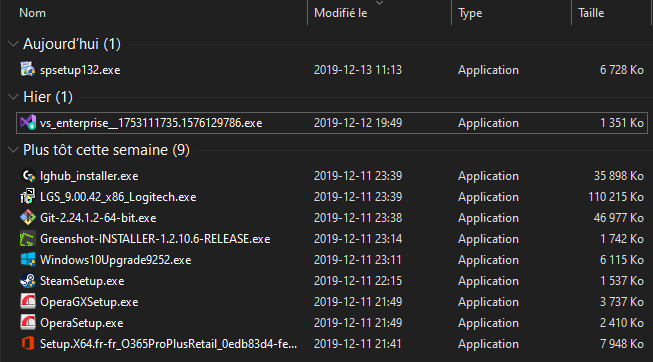Select file OperaGXSetup.exe
653x362 pixels.
(89, 302)
